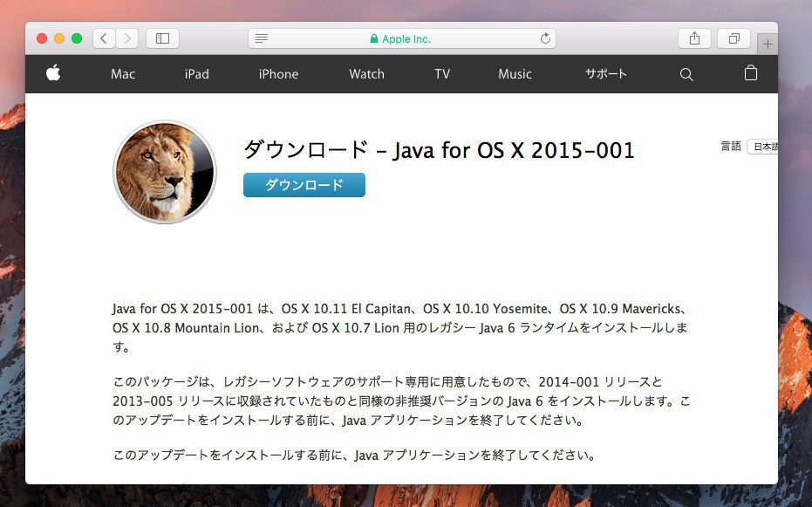Image resolution: width=812 pixels, height=507 pixels.
Task: Reload the page with refresh icon
Action: (x=545, y=38)
